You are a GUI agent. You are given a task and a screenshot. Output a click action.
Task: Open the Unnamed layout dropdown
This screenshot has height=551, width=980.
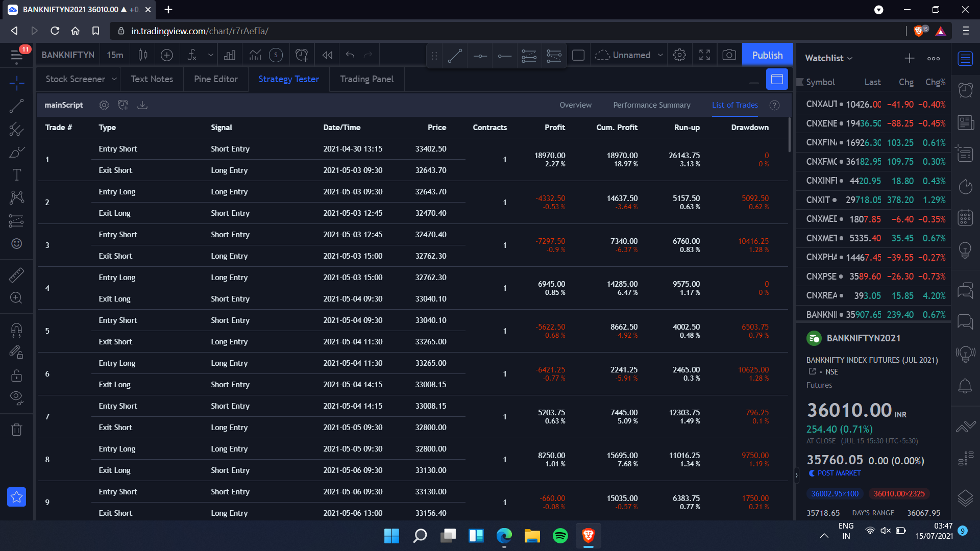[660, 55]
